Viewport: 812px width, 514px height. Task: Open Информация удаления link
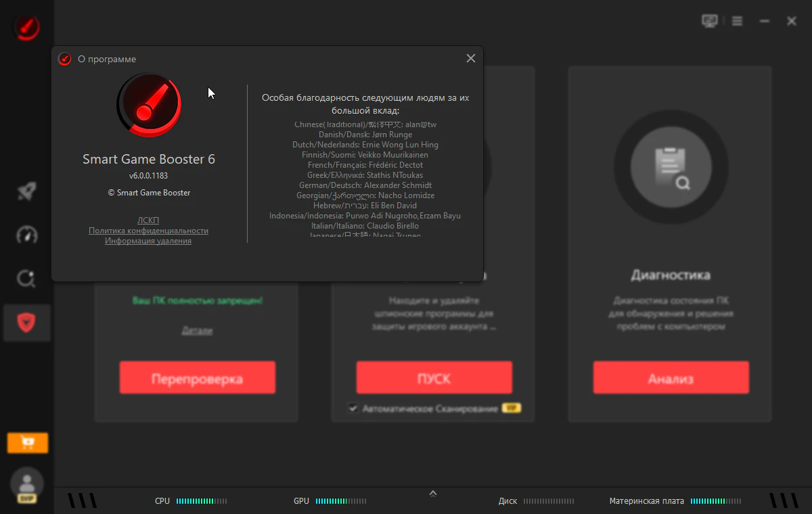148,241
